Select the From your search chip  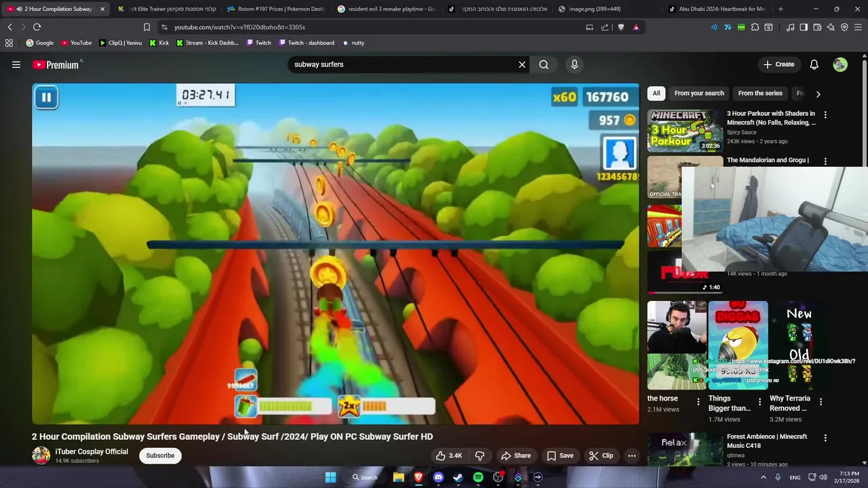pyautogui.click(x=699, y=93)
